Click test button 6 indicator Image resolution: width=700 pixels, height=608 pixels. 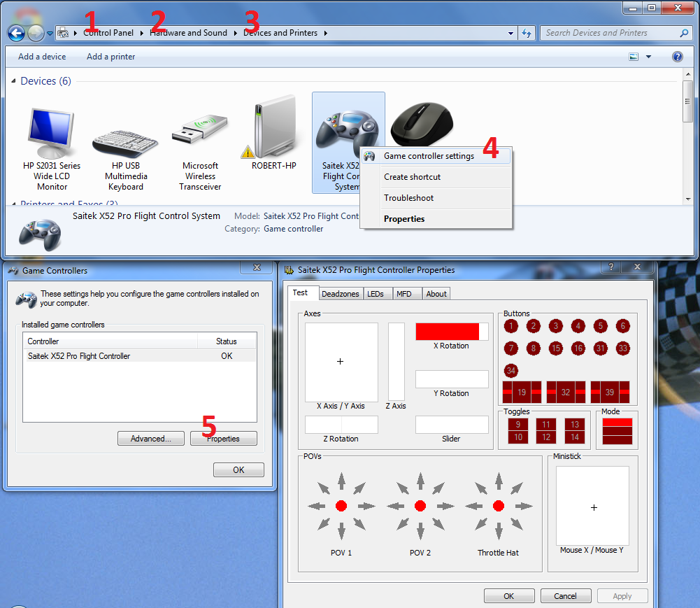pyautogui.click(x=623, y=326)
